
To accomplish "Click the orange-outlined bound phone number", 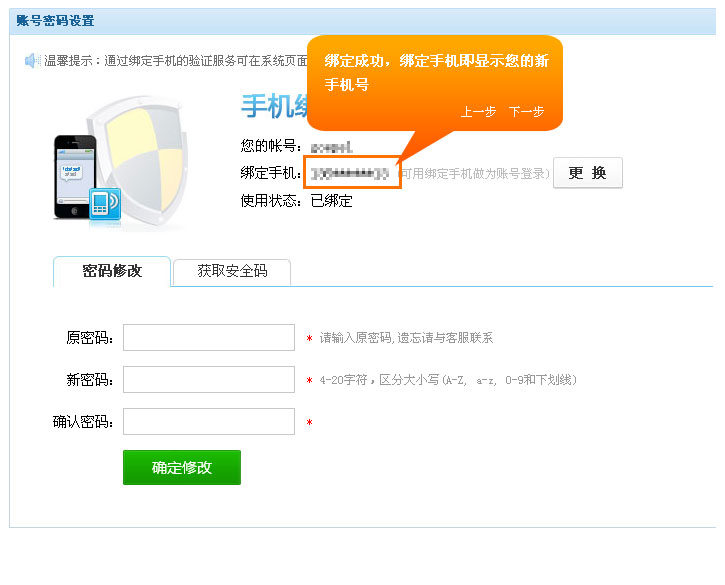I will point(351,173).
